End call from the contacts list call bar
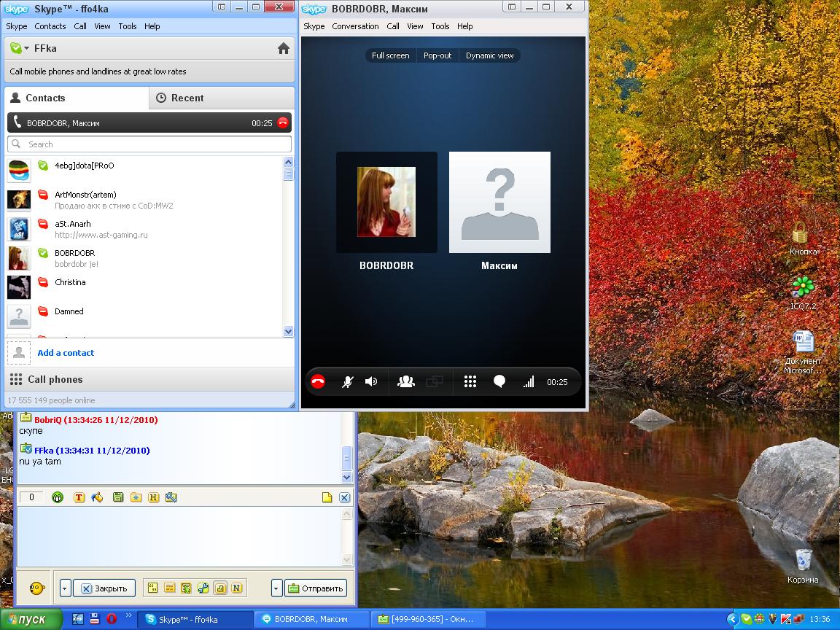This screenshot has height=630, width=840. (x=283, y=122)
